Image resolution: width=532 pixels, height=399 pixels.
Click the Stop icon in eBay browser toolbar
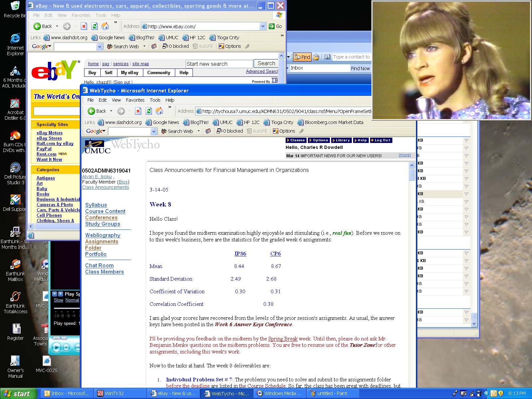tap(84, 26)
